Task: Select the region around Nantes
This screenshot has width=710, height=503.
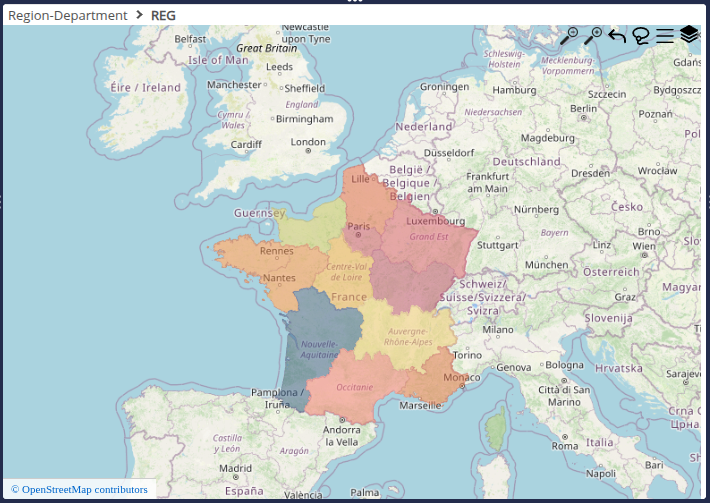Action: pos(295,276)
